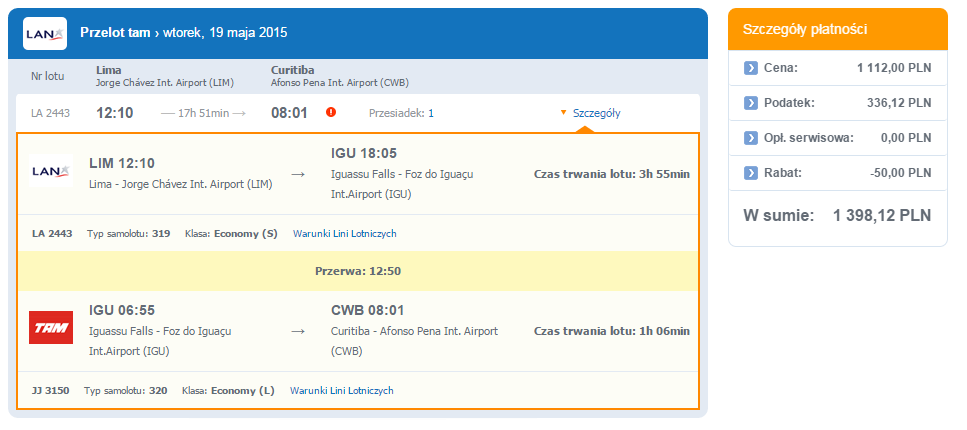The height and width of the screenshot is (430, 967).
Task: Open Warunki Lini Lotniczych for LA 2443
Action: [x=345, y=234]
